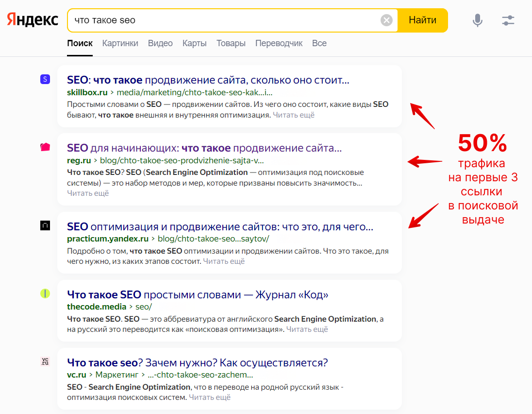This screenshot has height=414, width=532.
Task: Select the Поиск tab
Action: tap(80, 43)
